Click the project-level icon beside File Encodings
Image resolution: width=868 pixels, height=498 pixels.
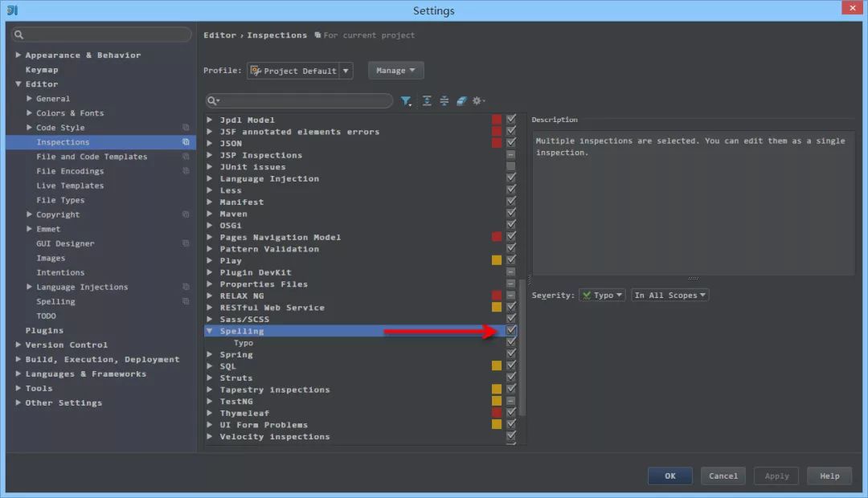coord(186,171)
